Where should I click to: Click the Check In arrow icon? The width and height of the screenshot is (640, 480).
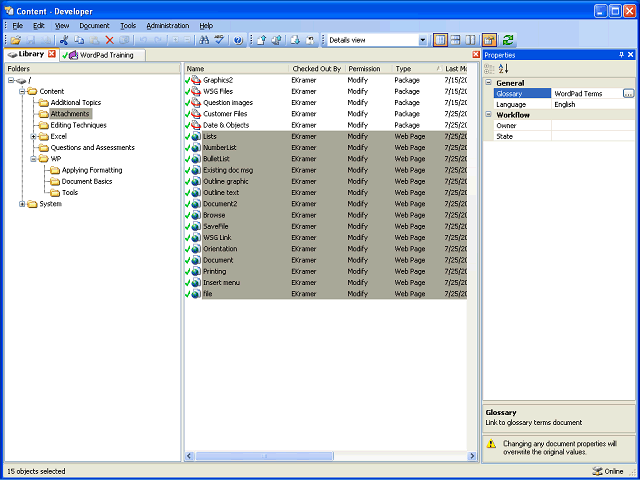pyautogui.click(x=262, y=40)
